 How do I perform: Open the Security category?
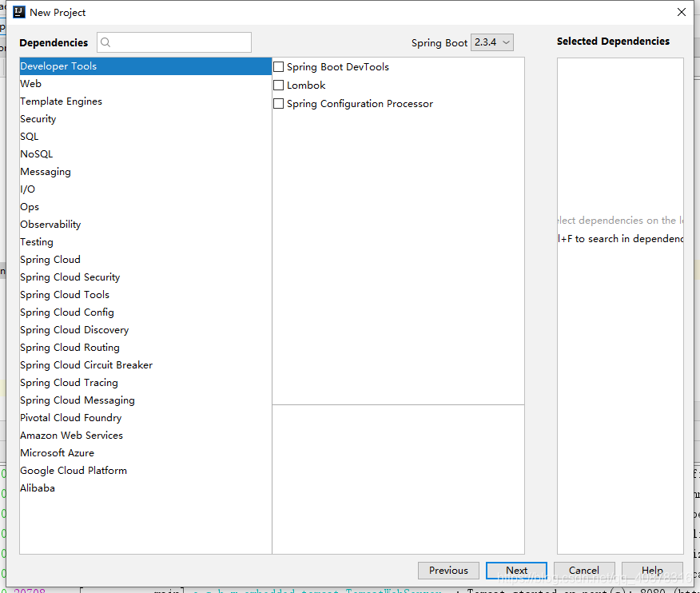tap(145, 119)
